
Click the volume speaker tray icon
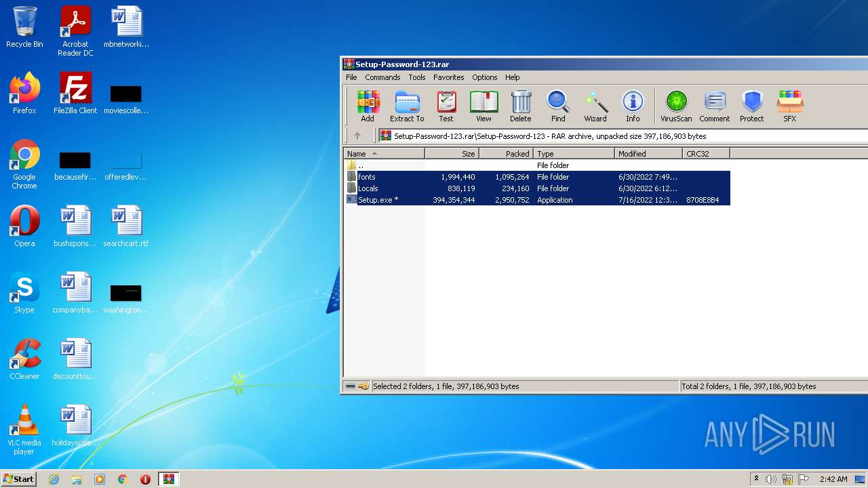tap(771, 479)
